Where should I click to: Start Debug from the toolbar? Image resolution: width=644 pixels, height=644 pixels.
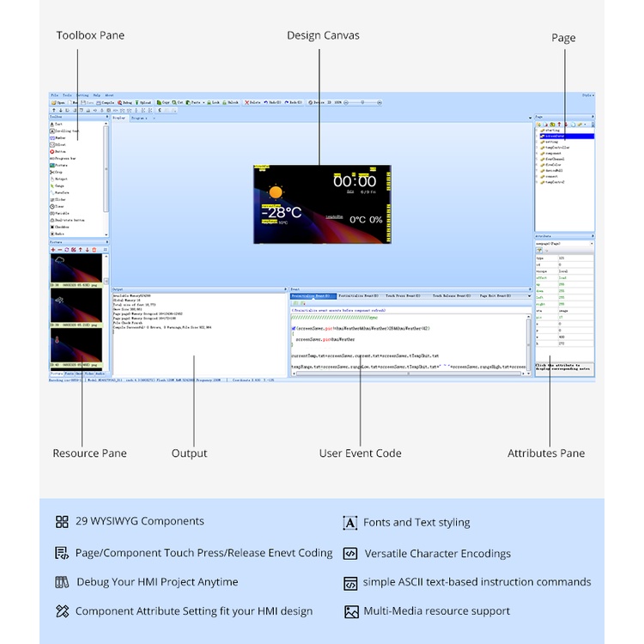(125, 102)
